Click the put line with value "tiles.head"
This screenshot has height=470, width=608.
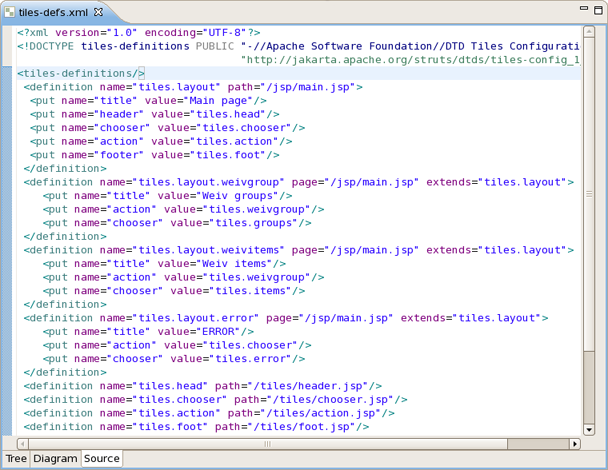click(x=155, y=114)
